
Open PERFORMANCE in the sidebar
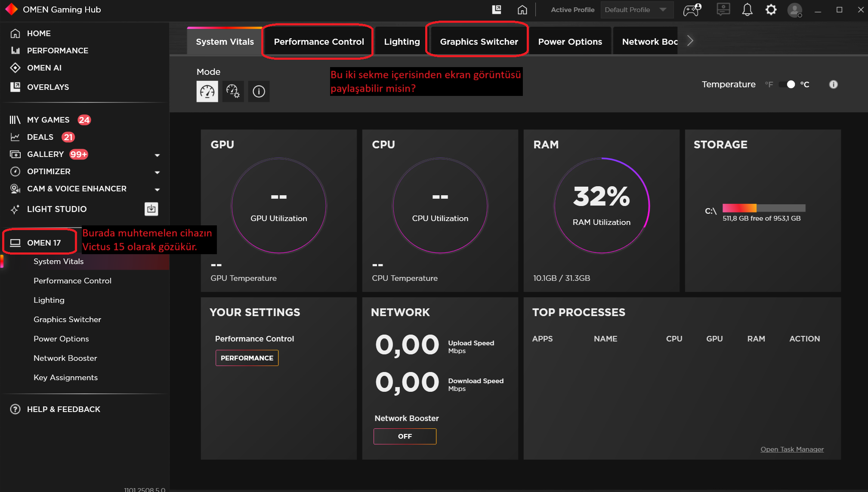tap(57, 50)
